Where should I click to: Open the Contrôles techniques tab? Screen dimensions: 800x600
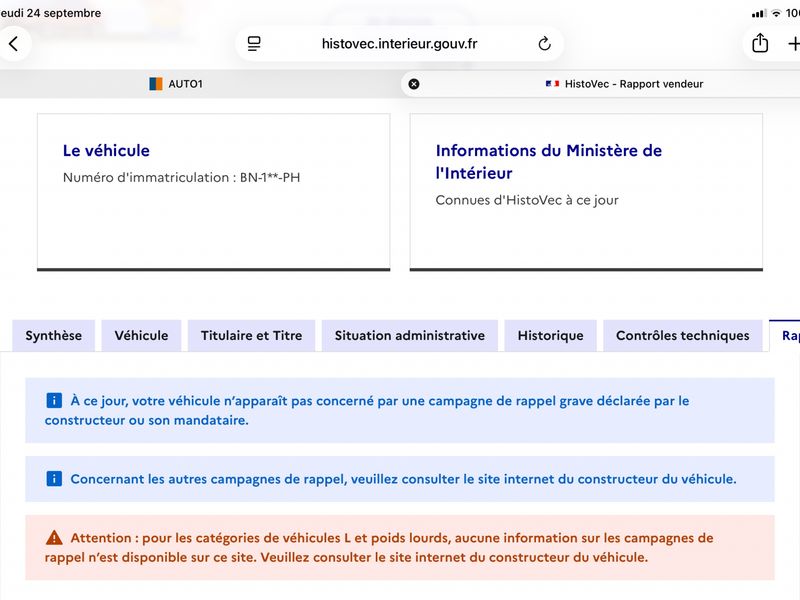coord(683,336)
